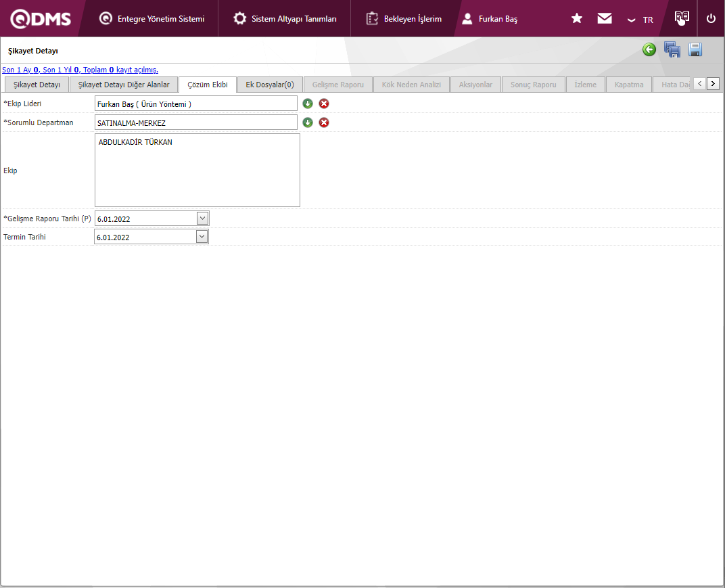Screen dimensions: 725x588
Task: Click green select icon for Ekip Lideri
Action: (308, 104)
